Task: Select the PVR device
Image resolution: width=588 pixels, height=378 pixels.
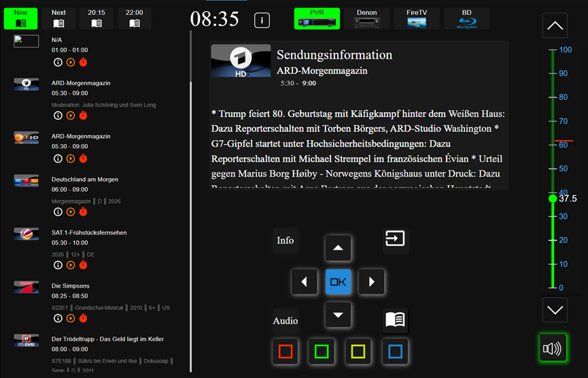Action: pyautogui.click(x=317, y=18)
